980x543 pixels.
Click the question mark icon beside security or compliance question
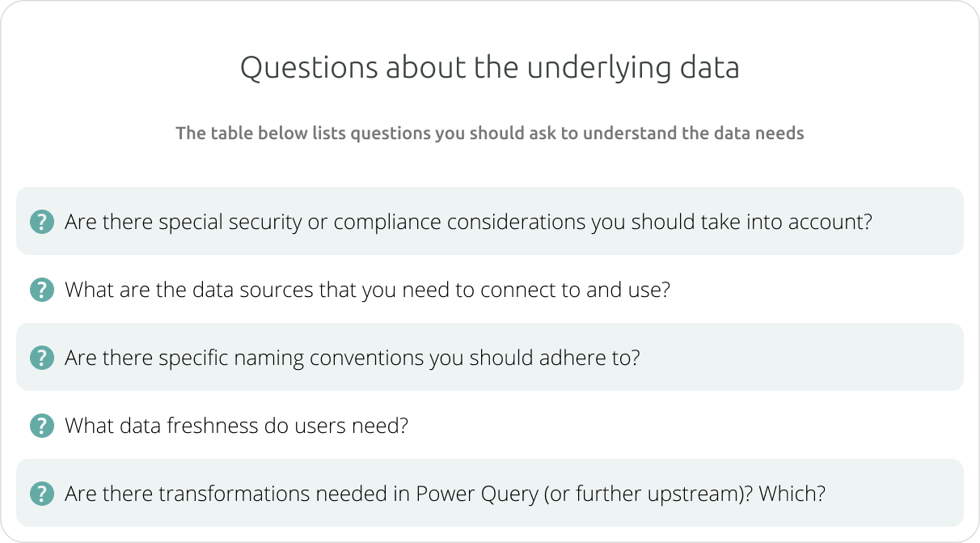(41, 222)
